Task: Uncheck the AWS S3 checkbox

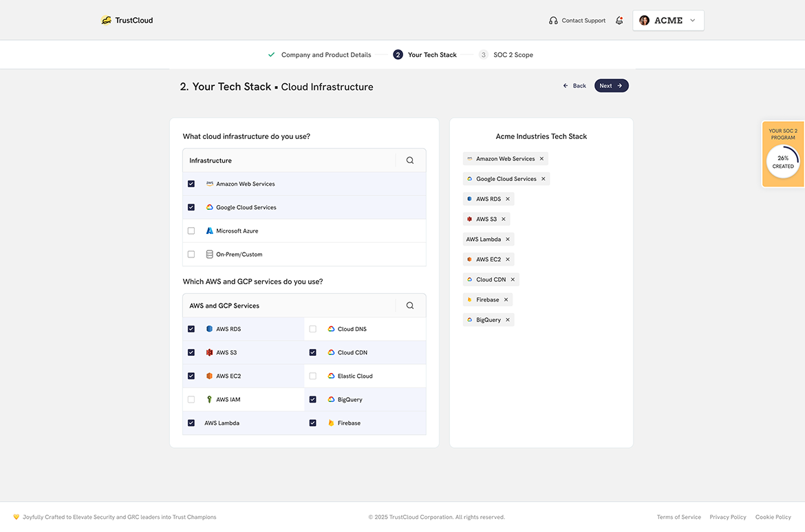Action: 191,353
